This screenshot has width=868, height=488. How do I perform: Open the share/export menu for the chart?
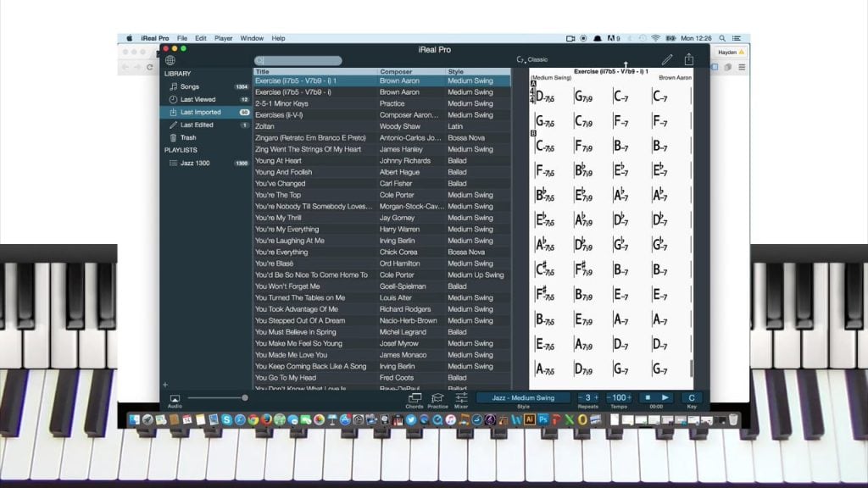689,59
